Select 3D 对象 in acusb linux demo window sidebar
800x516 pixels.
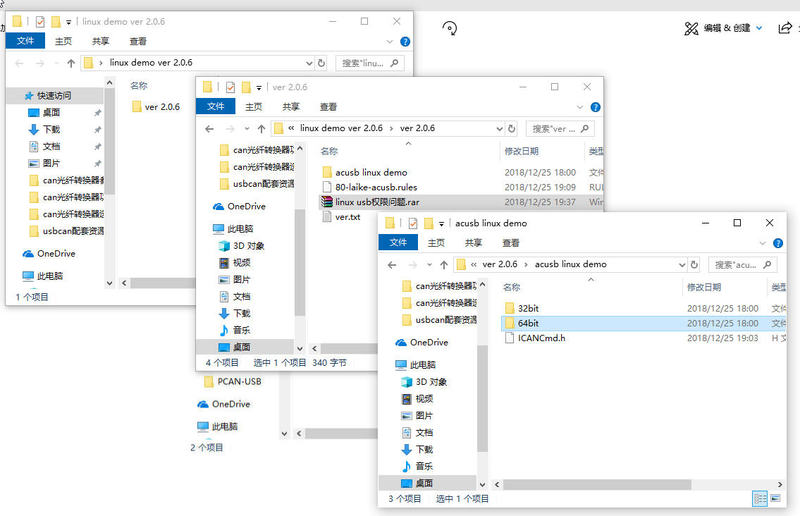(424, 382)
